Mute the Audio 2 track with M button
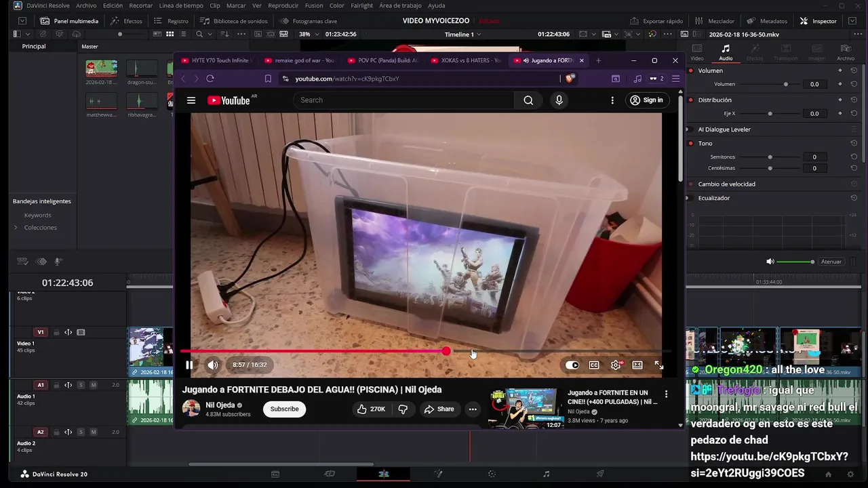 click(94, 432)
